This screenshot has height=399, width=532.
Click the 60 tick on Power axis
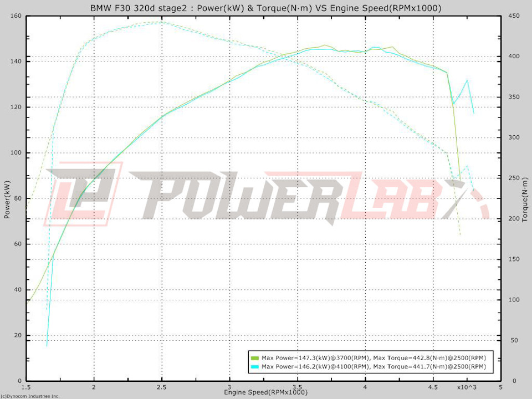[x=17, y=244]
